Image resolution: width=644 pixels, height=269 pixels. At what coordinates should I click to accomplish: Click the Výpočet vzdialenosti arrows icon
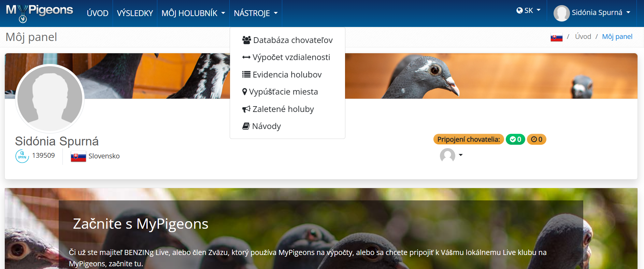point(246,57)
